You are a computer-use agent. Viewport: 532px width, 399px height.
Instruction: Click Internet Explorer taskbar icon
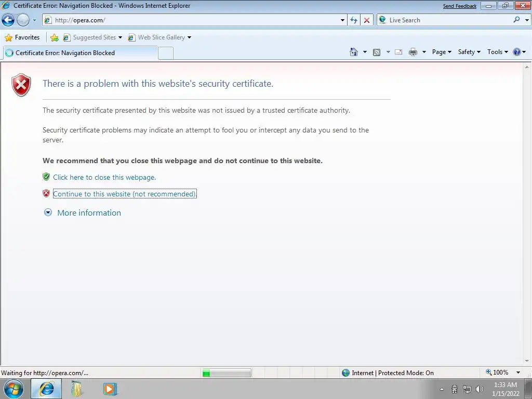coord(46,389)
